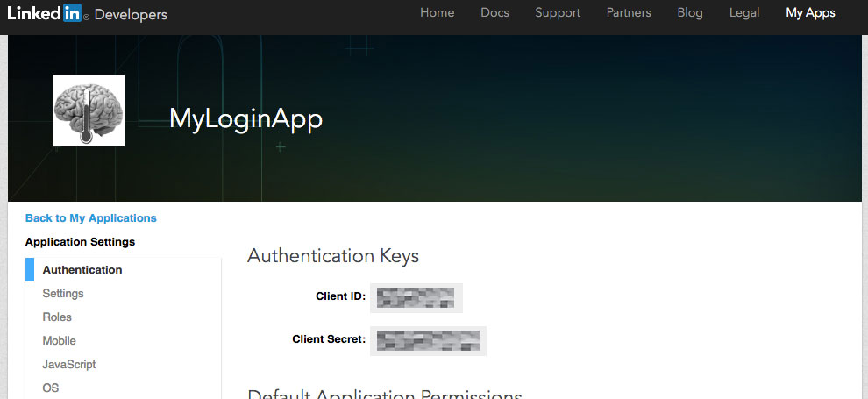This screenshot has height=399, width=868.
Task: Click the Client ID label
Action: pyautogui.click(x=340, y=296)
